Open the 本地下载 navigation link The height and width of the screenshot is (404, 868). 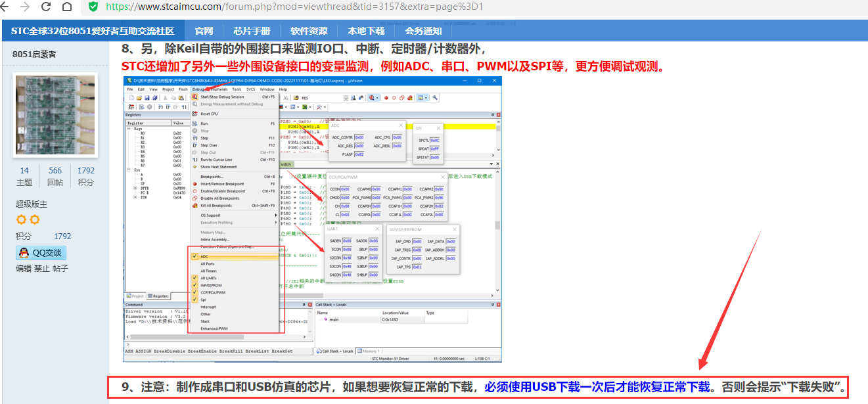pos(366,31)
